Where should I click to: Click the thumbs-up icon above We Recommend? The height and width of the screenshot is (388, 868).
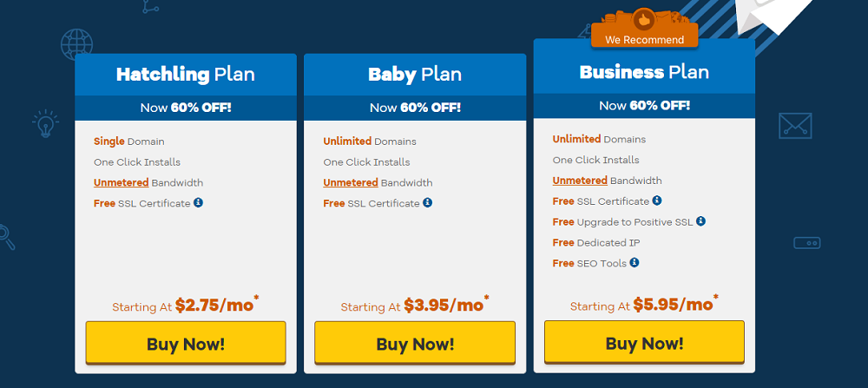(x=644, y=18)
